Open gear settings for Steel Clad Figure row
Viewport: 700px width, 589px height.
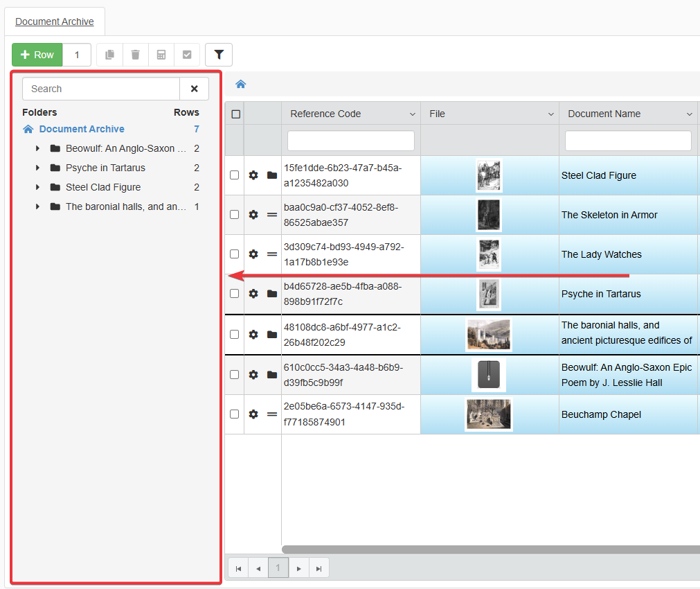(x=253, y=175)
